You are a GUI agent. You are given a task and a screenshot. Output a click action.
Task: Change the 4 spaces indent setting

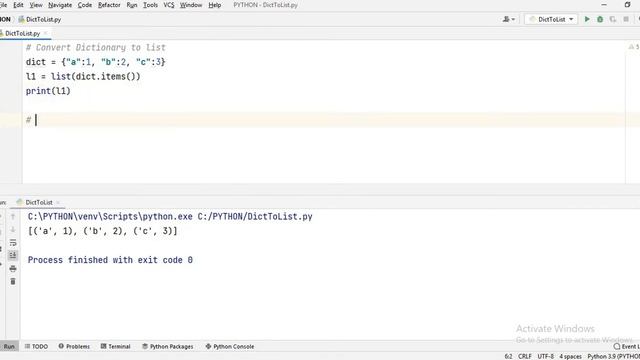pos(570,356)
